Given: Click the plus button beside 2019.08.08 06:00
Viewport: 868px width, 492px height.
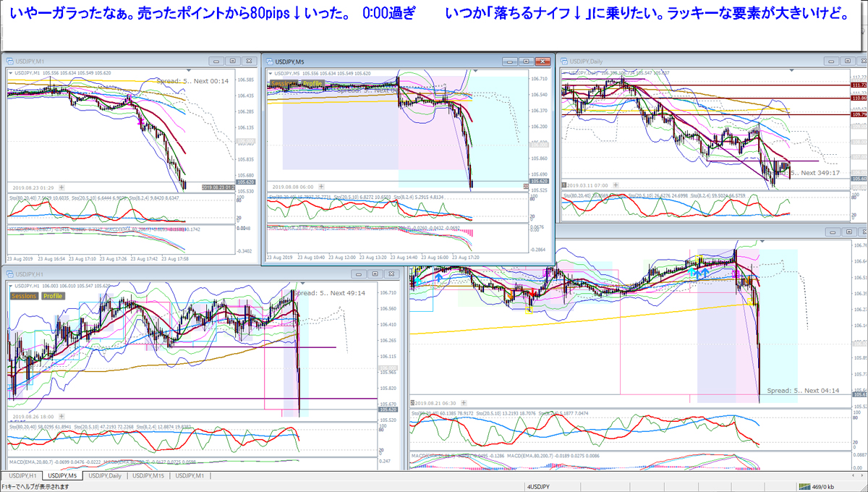Looking at the screenshot, I should tap(321, 187).
